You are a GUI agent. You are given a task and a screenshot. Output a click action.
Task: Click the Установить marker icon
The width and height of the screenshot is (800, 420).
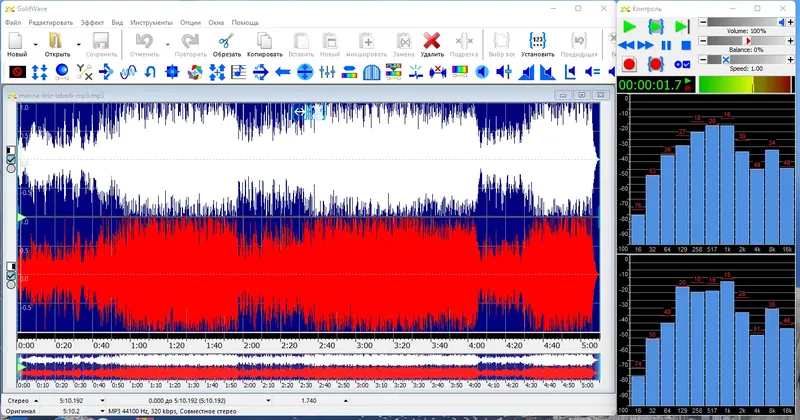[537, 40]
